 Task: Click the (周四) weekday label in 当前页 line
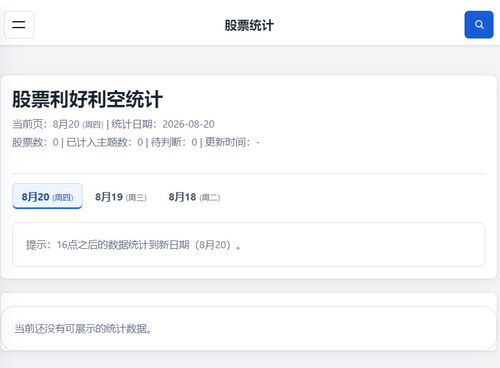pos(93,125)
